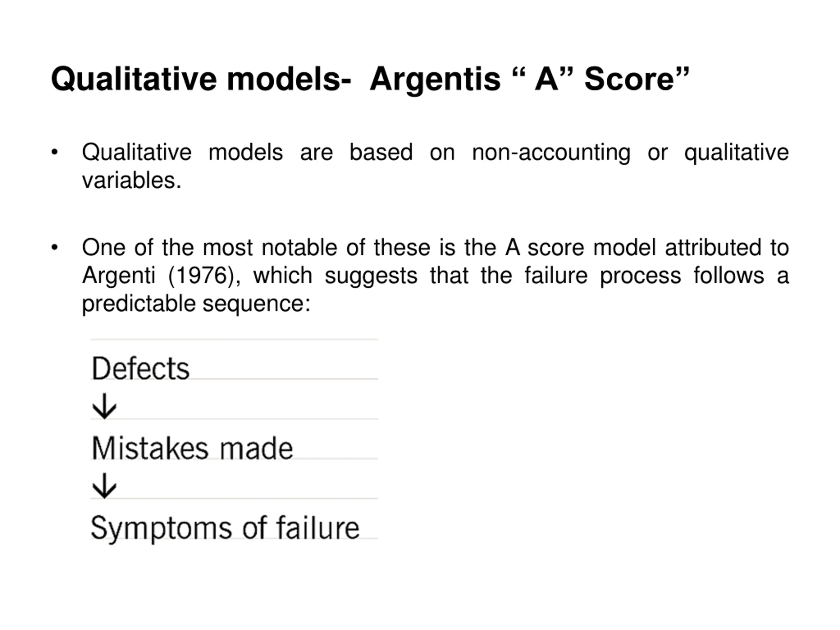Click the second bullet point marker
The image size is (840, 630).
[x=55, y=248]
